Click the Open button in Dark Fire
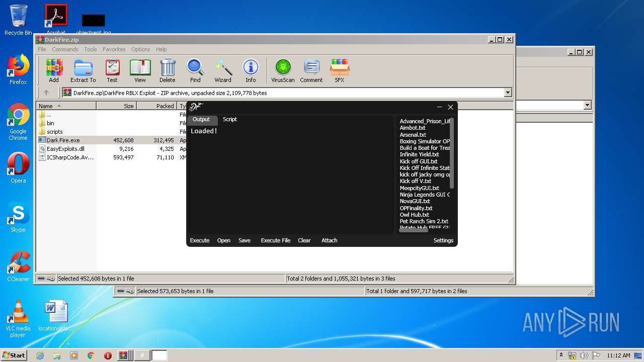Screen dimensions: 644x362 [x=224, y=240]
